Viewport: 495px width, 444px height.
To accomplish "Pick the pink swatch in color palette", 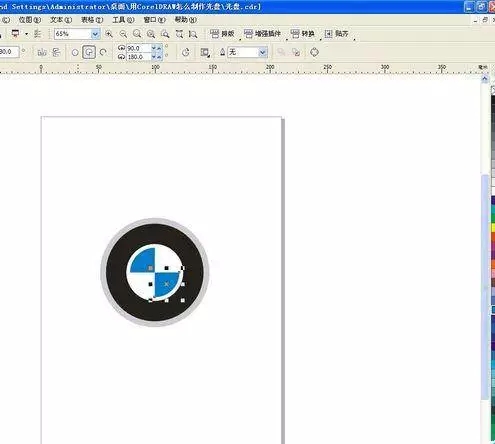I will click(x=493, y=274).
